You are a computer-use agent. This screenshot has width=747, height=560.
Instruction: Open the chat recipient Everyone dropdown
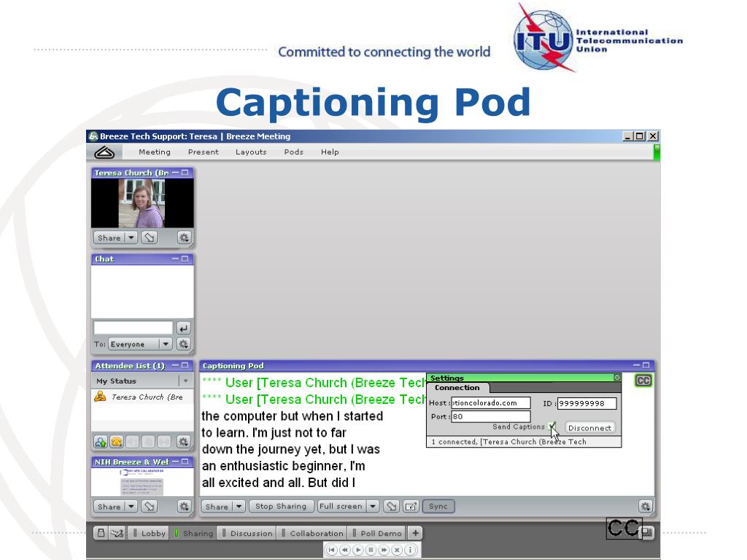140,344
